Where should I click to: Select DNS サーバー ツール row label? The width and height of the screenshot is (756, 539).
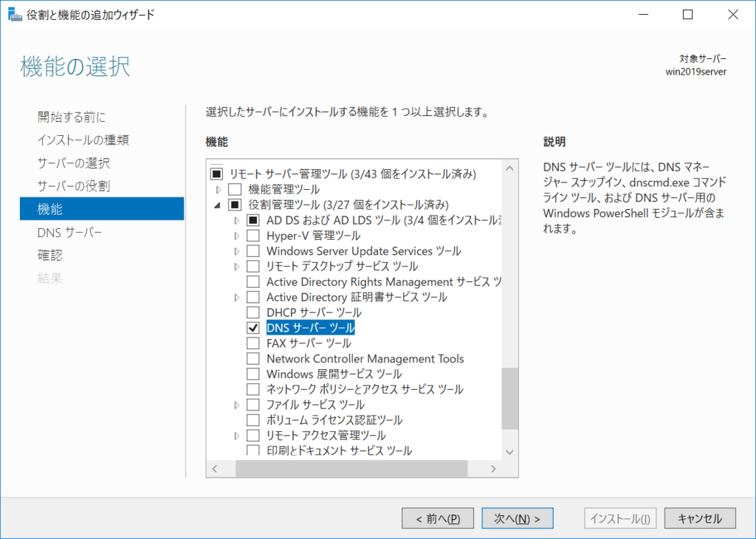click(311, 328)
